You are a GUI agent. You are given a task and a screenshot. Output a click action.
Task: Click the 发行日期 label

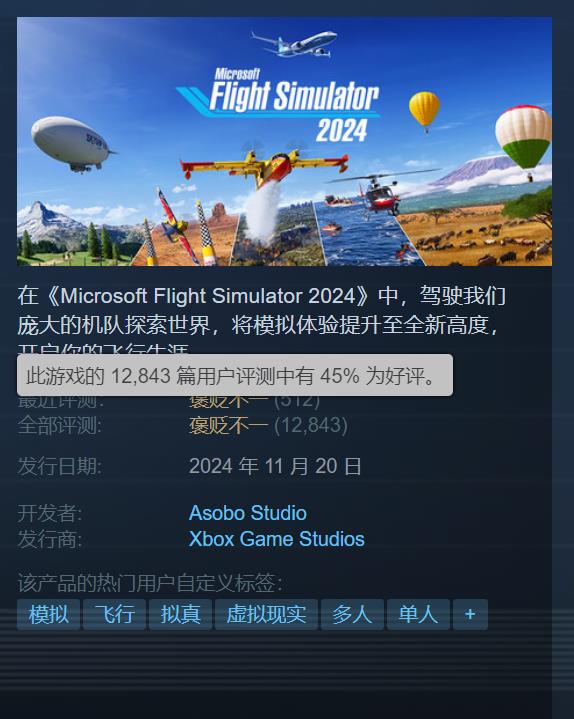point(60,466)
